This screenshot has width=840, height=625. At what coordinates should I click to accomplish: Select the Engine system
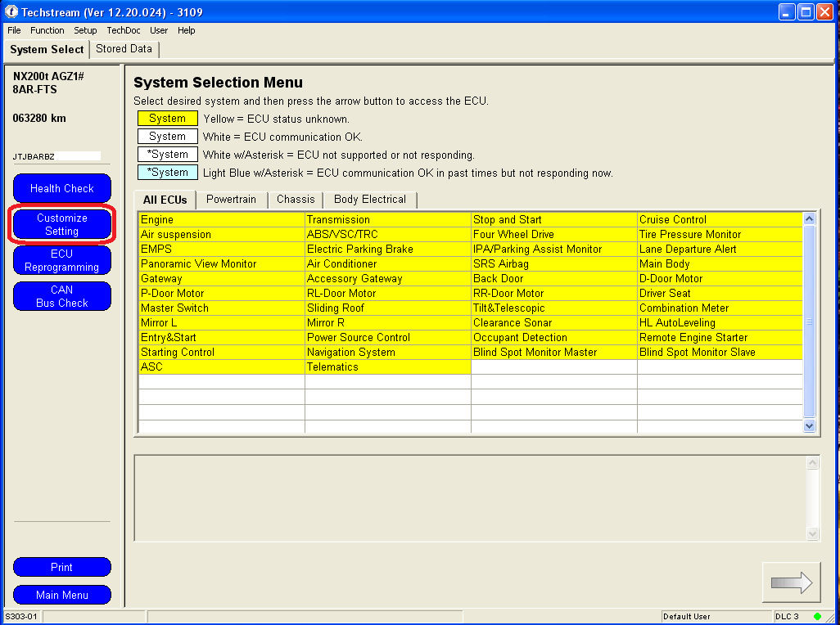point(221,219)
